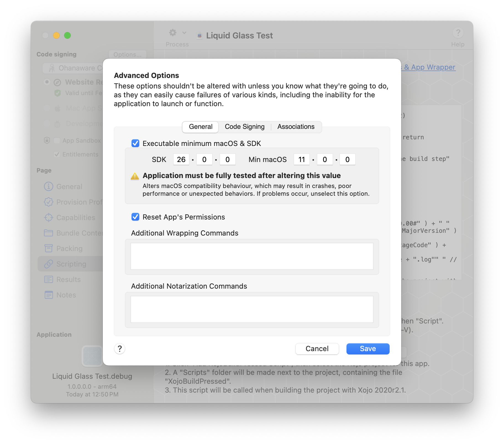Viewport: 504px width, 444px height.
Task: Open the Associations tab
Action: [296, 127]
